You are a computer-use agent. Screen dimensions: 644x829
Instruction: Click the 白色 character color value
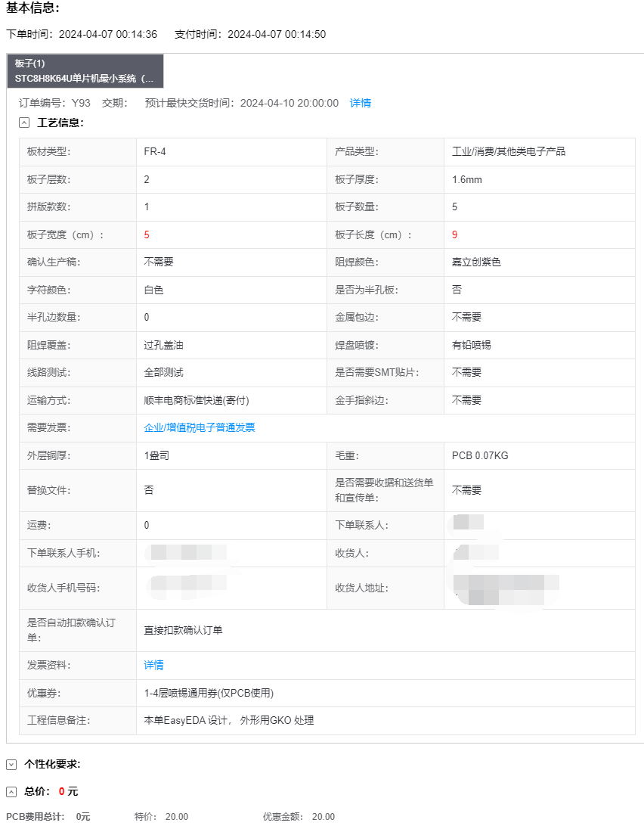153,290
